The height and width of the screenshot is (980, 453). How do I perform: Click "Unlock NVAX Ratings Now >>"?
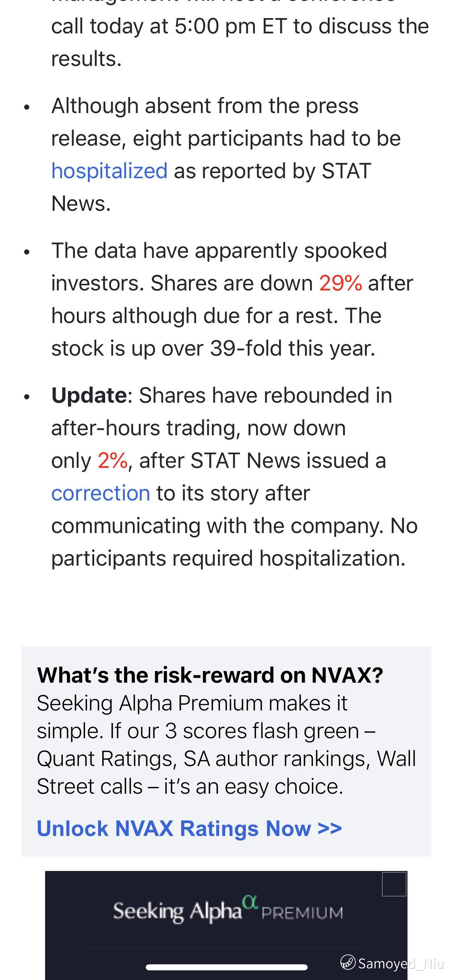[189, 828]
